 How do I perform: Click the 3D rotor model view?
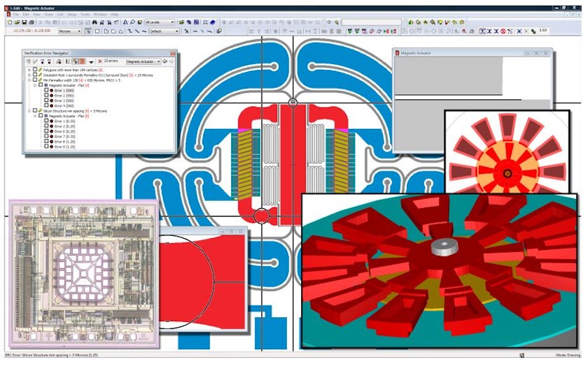pos(439,270)
